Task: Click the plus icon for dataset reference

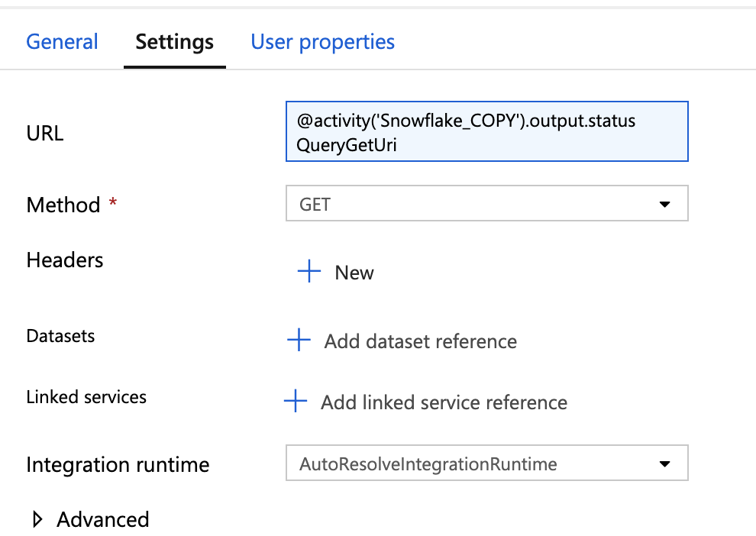Action: (x=298, y=341)
